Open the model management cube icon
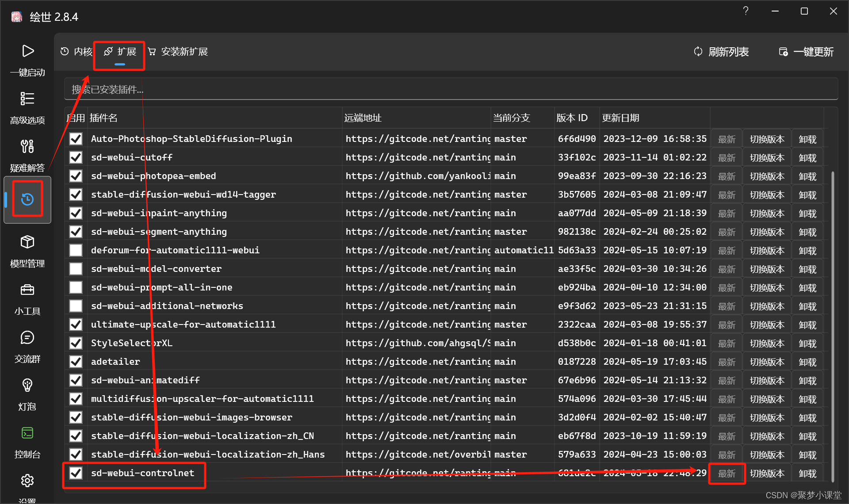This screenshot has width=849, height=504. [x=27, y=242]
